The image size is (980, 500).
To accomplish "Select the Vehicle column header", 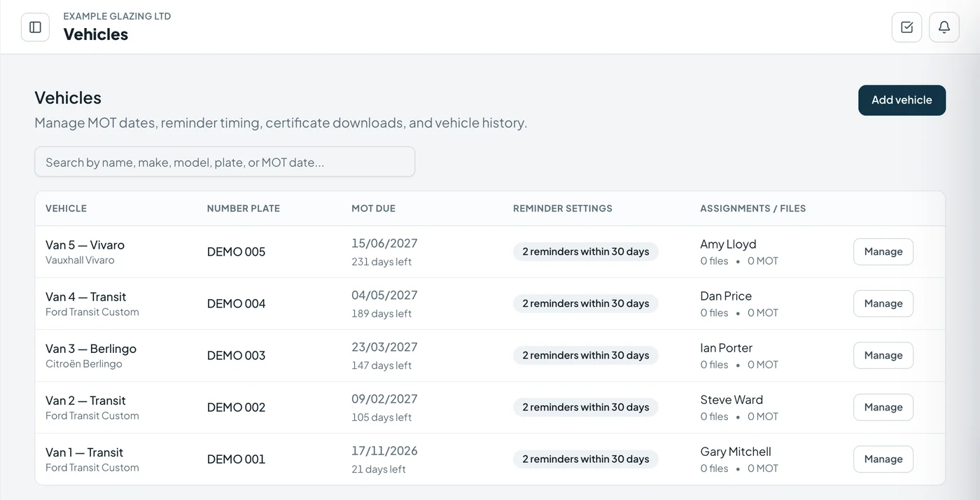I will click(66, 209).
